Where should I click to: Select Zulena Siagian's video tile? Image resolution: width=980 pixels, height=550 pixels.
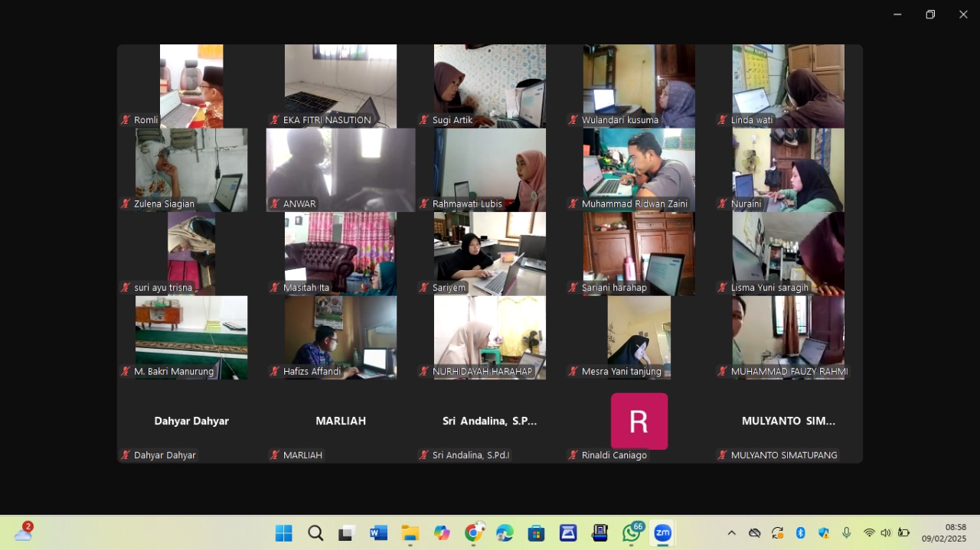click(191, 170)
